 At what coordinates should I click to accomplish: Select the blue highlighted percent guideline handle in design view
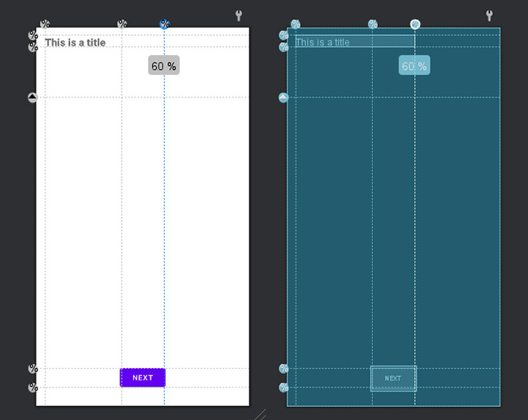click(x=165, y=24)
